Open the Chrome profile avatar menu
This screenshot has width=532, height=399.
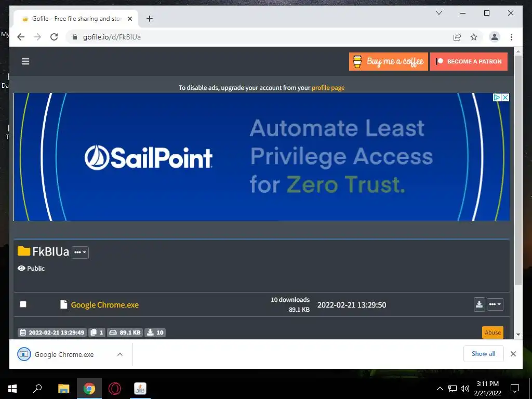click(x=495, y=37)
